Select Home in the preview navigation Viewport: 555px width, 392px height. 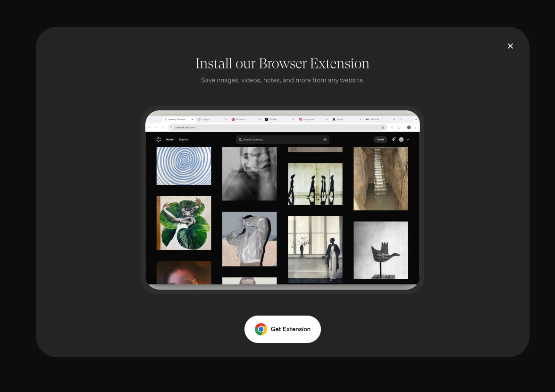pos(170,140)
